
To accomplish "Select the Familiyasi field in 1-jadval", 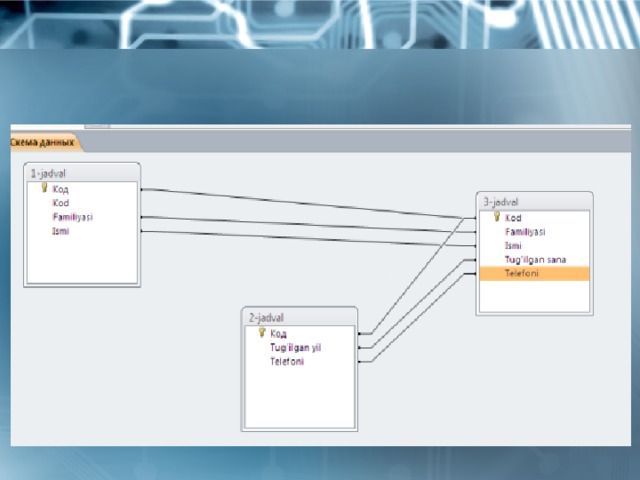I will (x=72, y=216).
